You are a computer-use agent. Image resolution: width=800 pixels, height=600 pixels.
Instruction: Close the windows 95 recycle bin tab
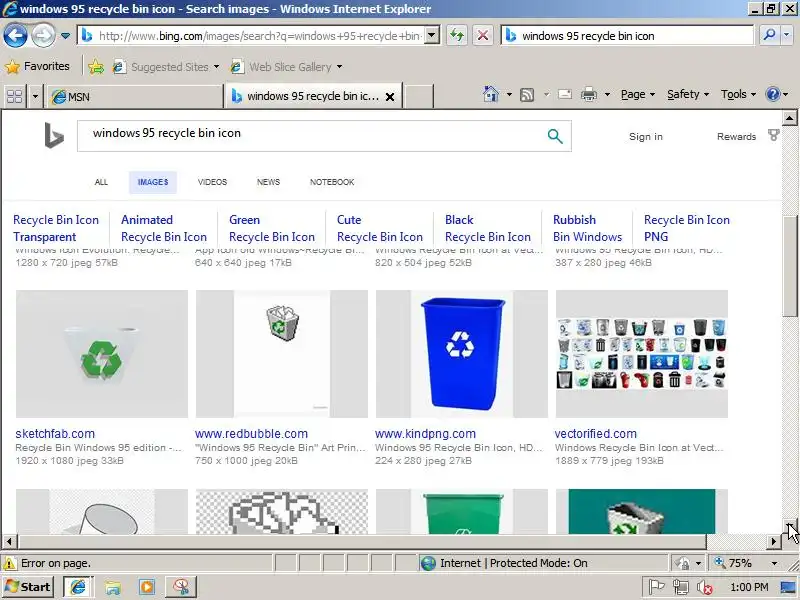pos(390,96)
